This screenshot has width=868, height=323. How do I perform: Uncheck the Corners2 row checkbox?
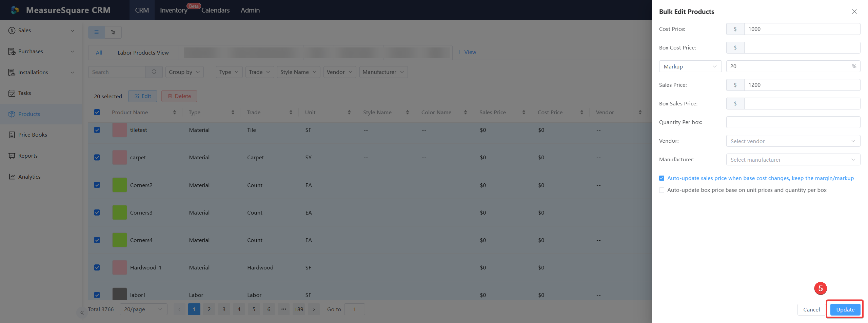(97, 185)
